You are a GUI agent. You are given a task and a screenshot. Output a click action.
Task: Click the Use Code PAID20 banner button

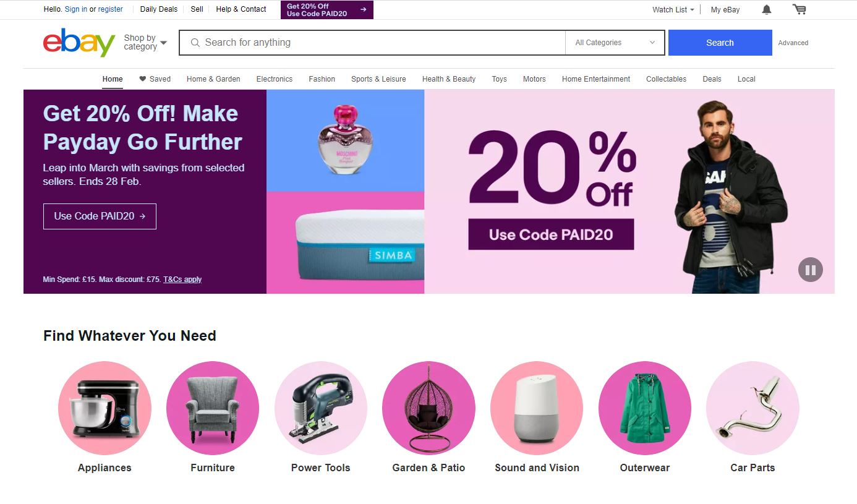coord(100,216)
